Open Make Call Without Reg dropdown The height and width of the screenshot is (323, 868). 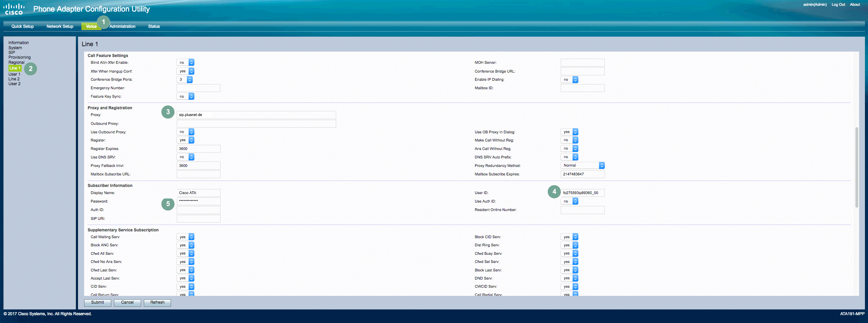pos(570,140)
